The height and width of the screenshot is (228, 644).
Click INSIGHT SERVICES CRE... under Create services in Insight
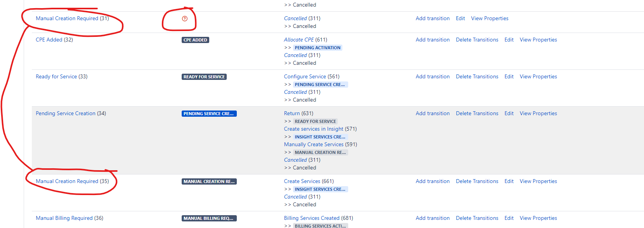pos(320,137)
